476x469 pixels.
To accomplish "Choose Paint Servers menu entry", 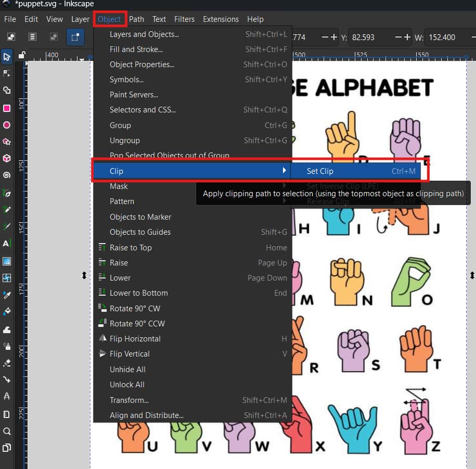I will point(192,95).
